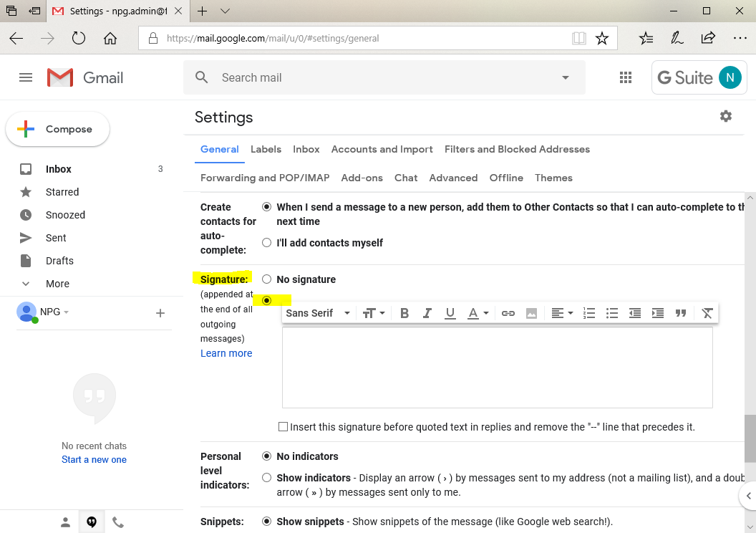Viewport: 756px width, 533px height.
Task: Open the text color dropdown
Action: pos(478,313)
